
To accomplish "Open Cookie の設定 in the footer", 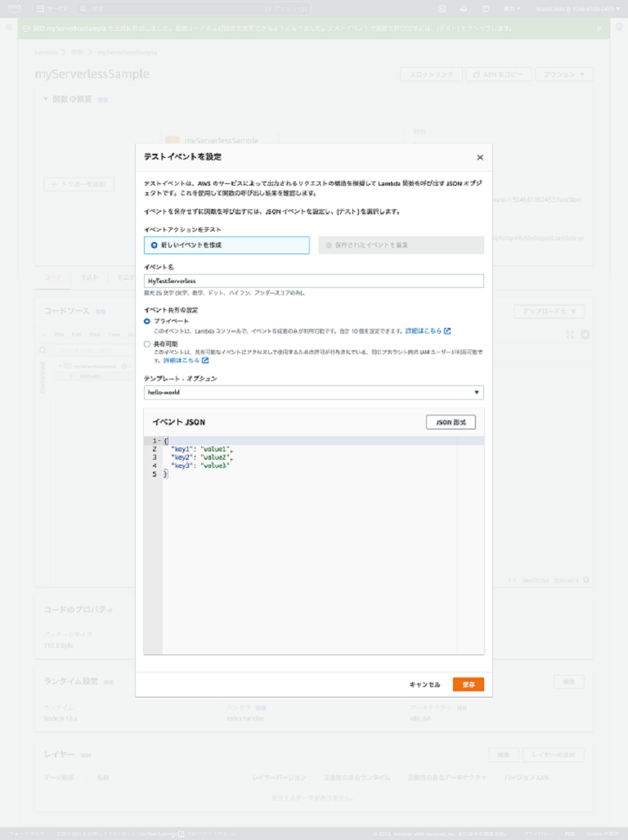I will tap(603, 834).
